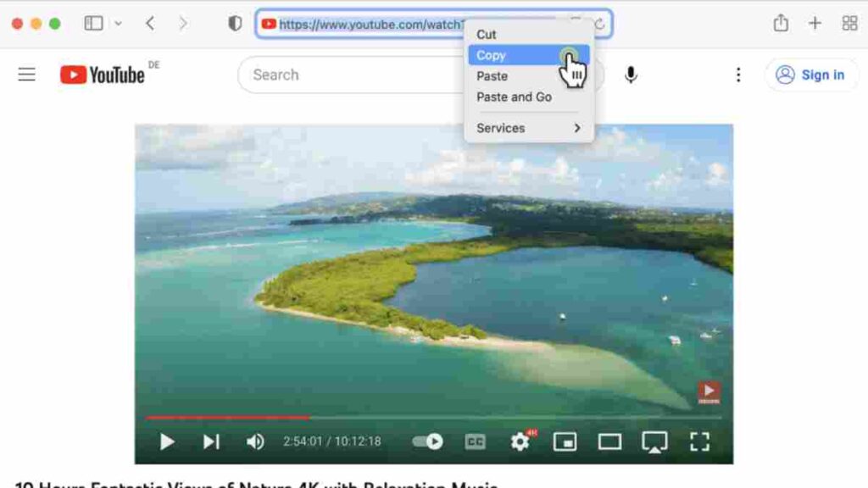Open the Share button in toolbar
Viewport: 868px width, 488px height.
(x=781, y=23)
